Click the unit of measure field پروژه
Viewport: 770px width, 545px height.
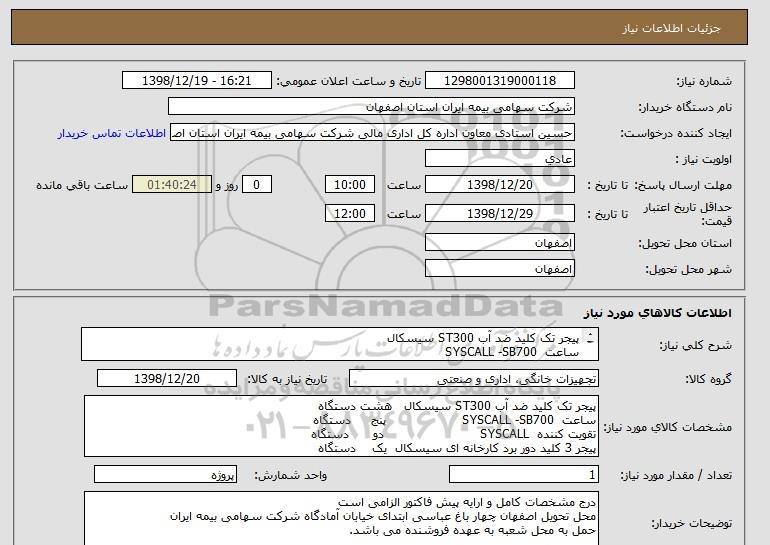pyautogui.click(x=165, y=475)
